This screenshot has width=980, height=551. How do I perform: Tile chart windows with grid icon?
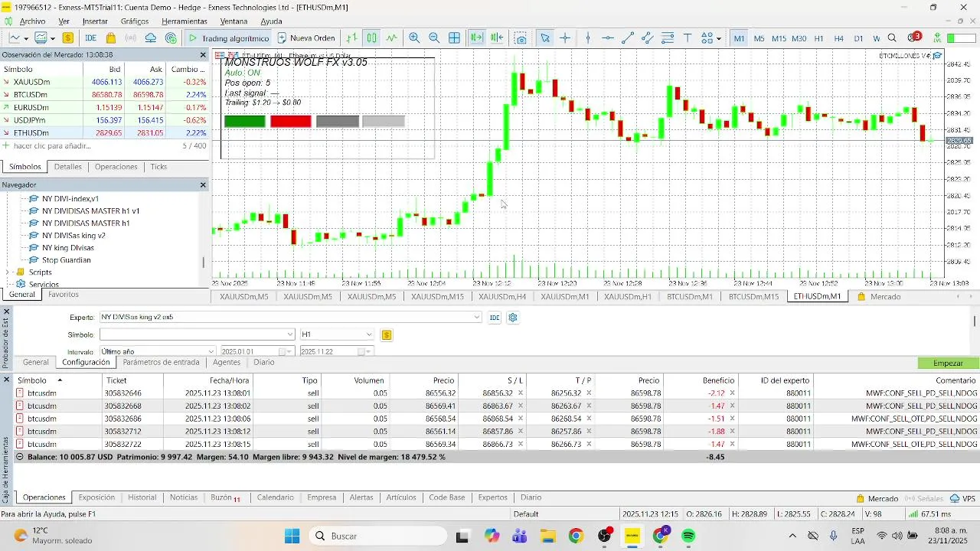coord(454,37)
